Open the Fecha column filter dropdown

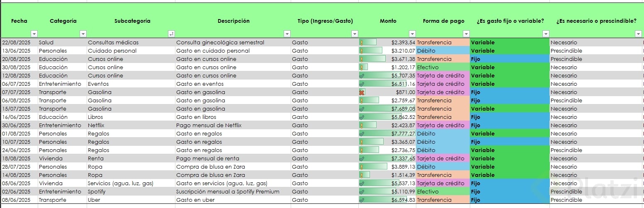pos(34,34)
